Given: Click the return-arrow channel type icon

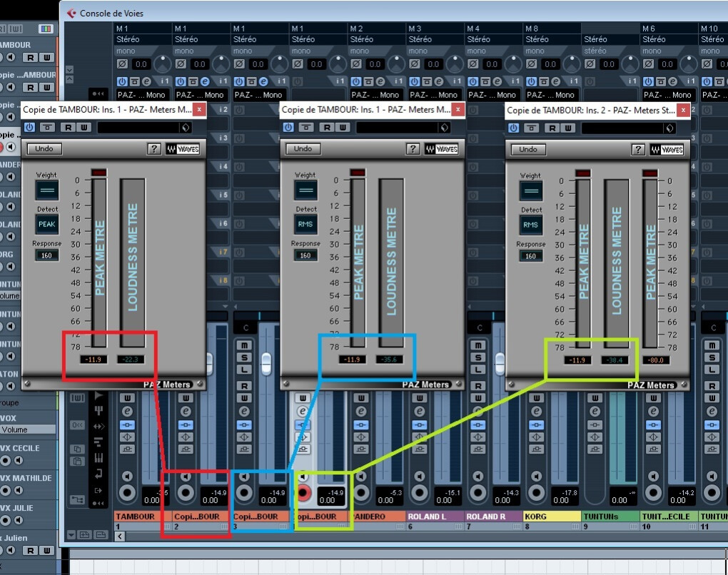Looking at the screenshot, I should (x=98, y=474).
